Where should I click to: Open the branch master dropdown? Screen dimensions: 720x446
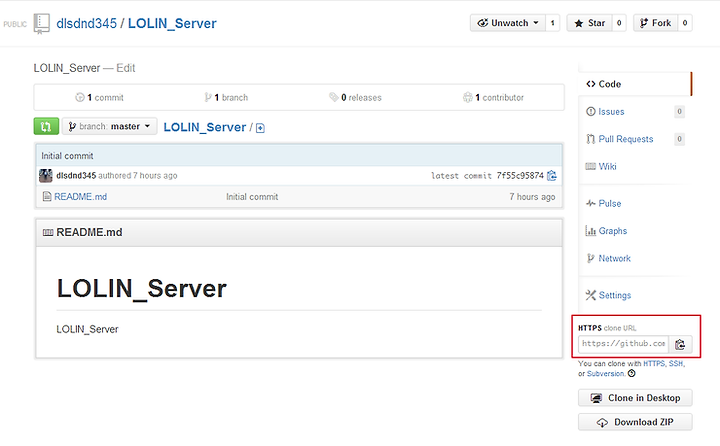pyautogui.click(x=110, y=126)
